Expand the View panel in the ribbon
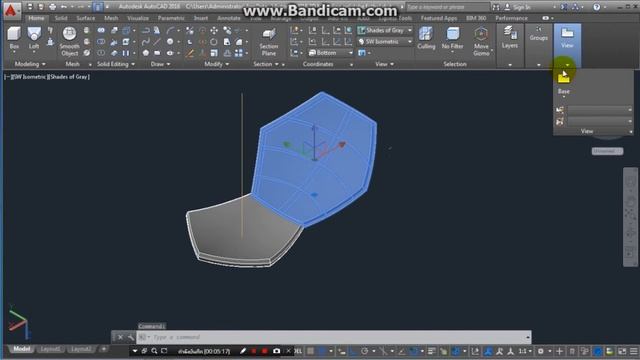The width and height of the screenshot is (640, 360). point(384,64)
